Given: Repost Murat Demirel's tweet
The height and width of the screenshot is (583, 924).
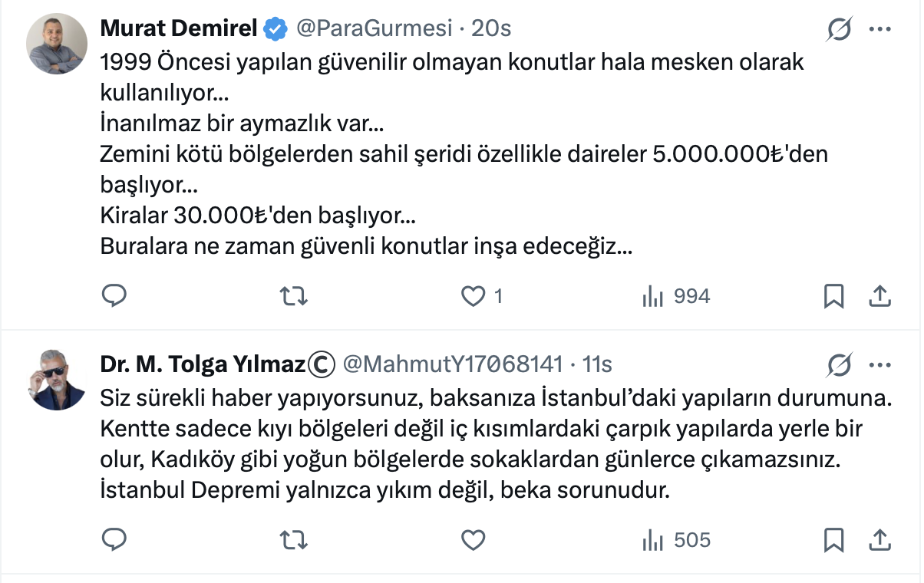Looking at the screenshot, I should click(x=290, y=296).
